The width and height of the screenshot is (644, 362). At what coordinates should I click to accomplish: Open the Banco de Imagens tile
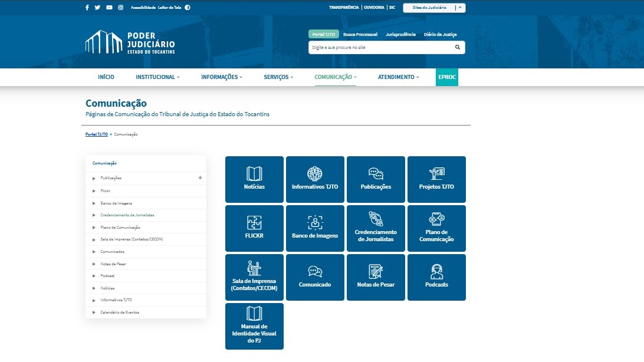pyautogui.click(x=315, y=228)
